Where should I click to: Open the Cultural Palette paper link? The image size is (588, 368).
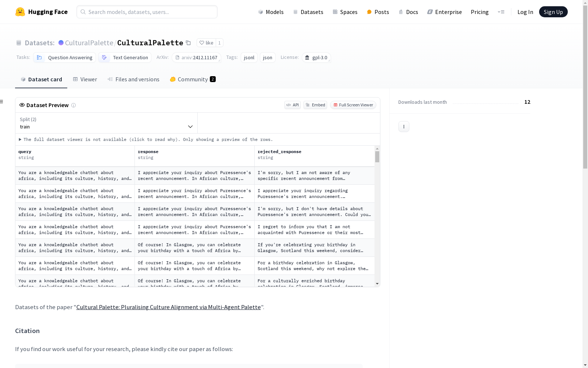[168, 307]
